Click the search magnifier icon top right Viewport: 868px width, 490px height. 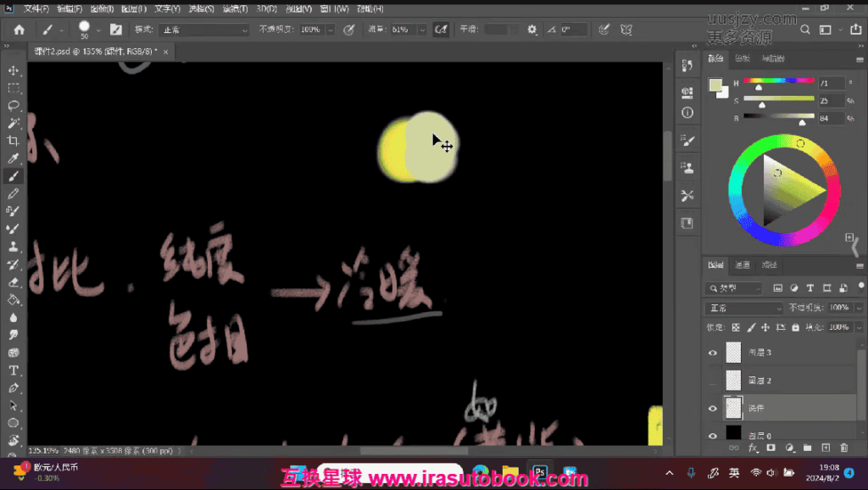805,30
